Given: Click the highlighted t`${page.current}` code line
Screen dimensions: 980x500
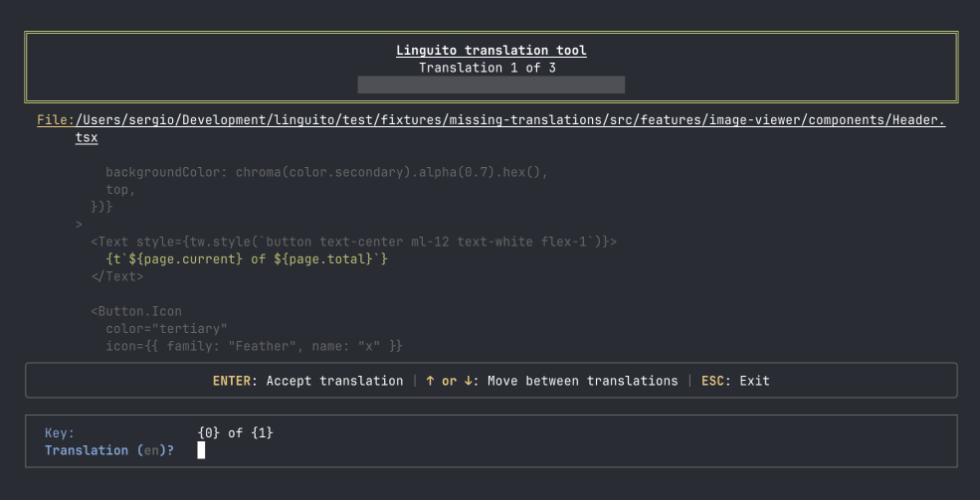Looking at the screenshot, I should (x=247, y=258).
